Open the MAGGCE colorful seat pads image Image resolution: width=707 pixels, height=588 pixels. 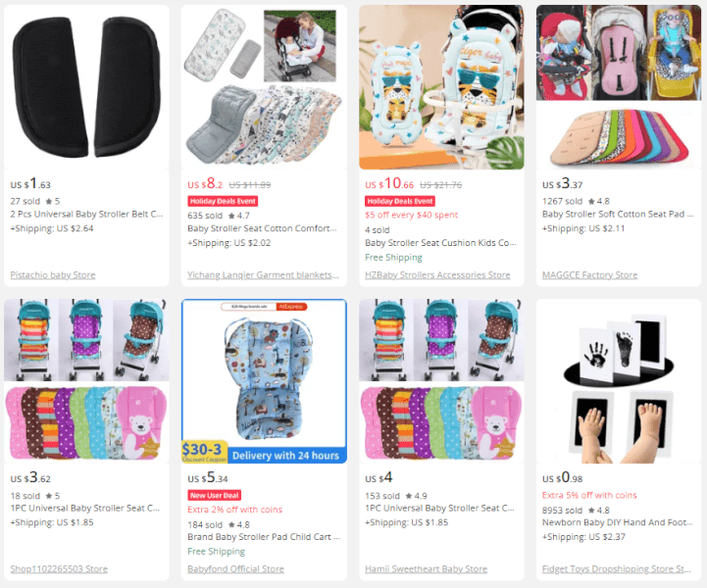pyautogui.click(x=619, y=87)
